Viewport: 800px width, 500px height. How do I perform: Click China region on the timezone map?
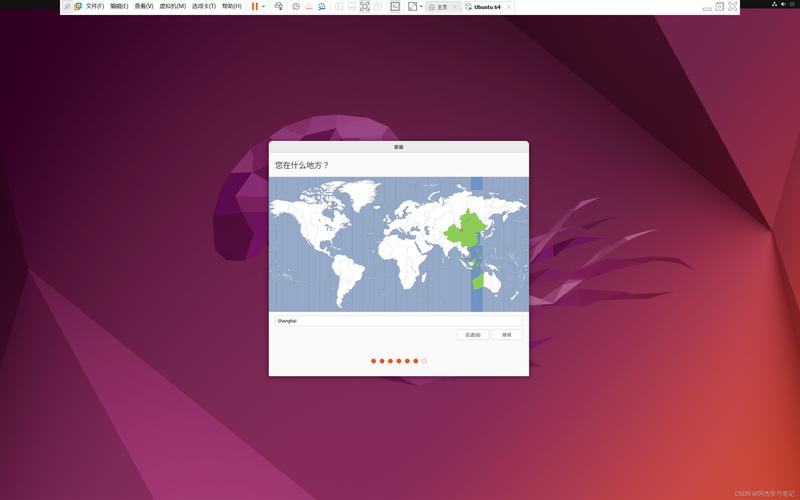coord(467,230)
